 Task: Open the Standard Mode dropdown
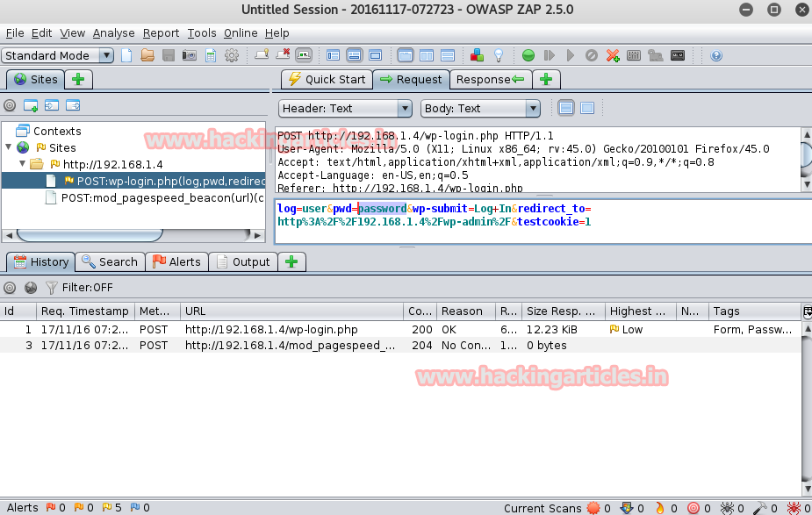[x=57, y=55]
